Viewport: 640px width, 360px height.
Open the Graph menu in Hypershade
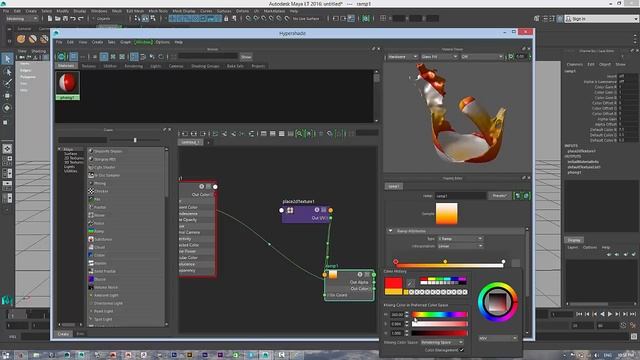tap(125, 42)
